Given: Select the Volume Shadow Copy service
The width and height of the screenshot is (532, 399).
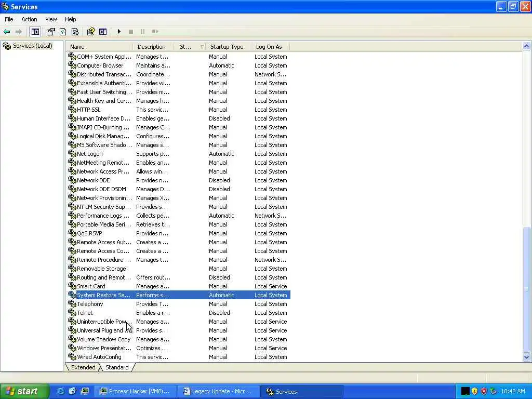Looking at the screenshot, I should tap(179, 339).
